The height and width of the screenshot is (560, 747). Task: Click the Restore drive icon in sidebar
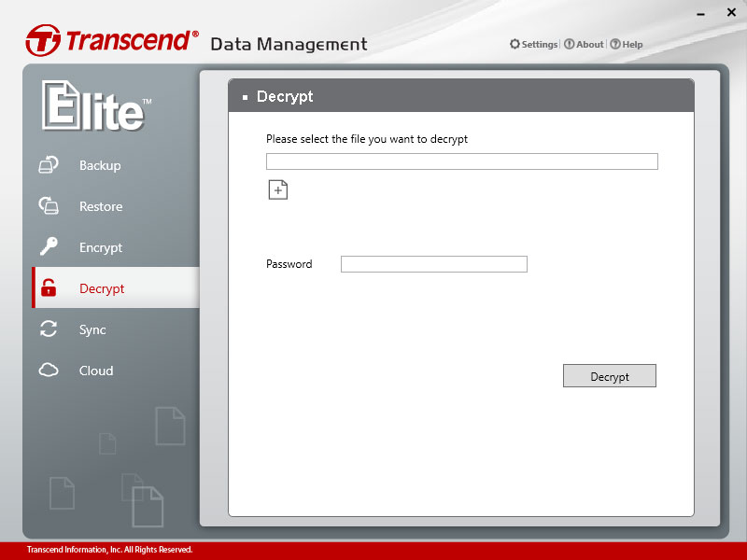(x=49, y=205)
